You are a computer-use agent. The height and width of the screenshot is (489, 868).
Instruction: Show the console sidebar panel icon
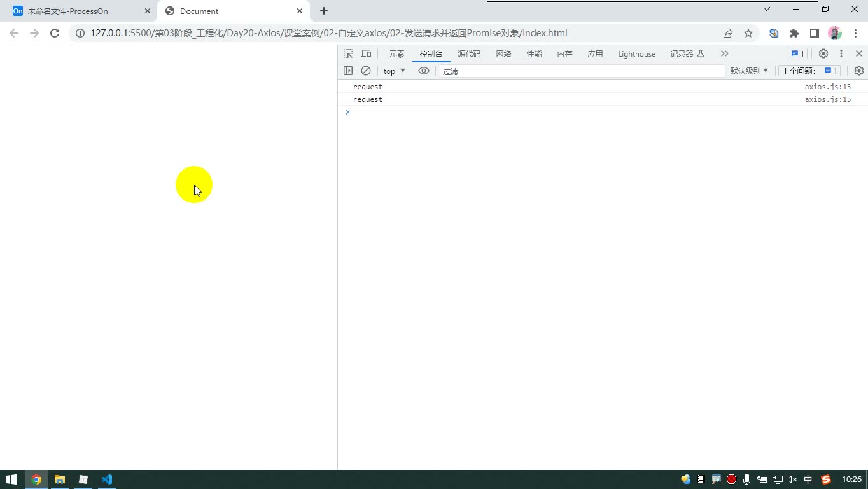(348, 71)
